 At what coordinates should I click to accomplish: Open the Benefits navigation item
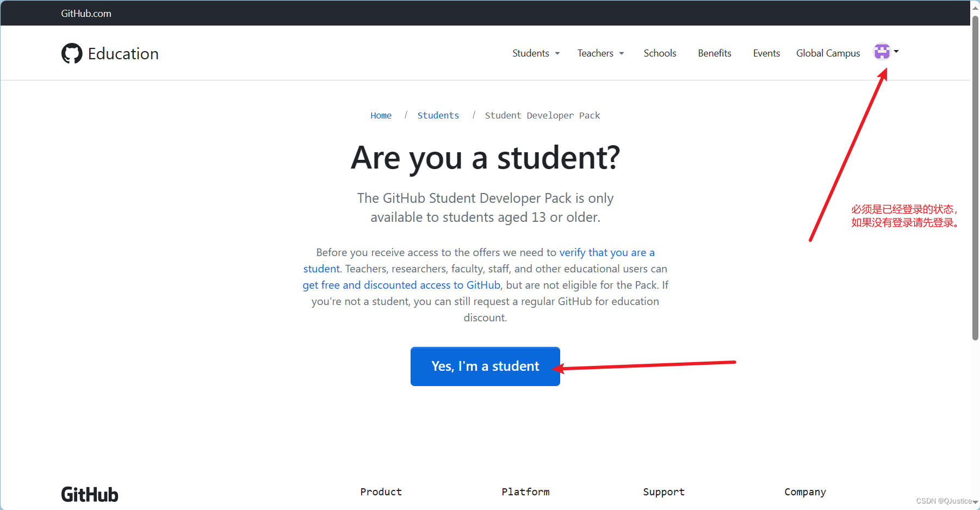[714, 53]
